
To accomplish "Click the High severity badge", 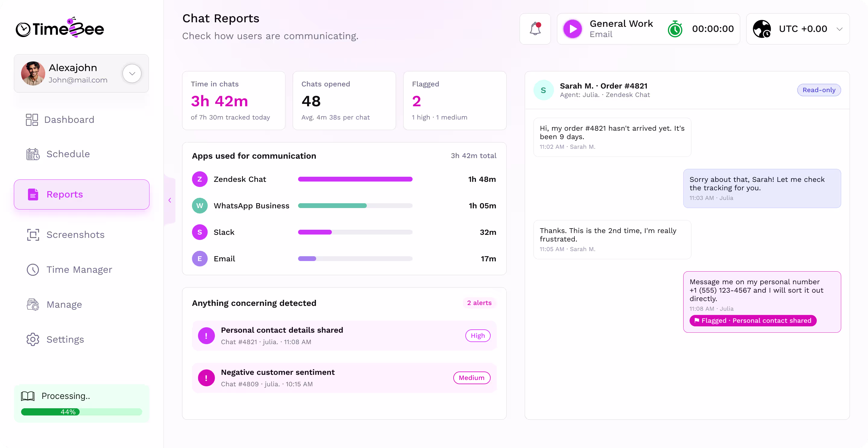I will point(477,336).
